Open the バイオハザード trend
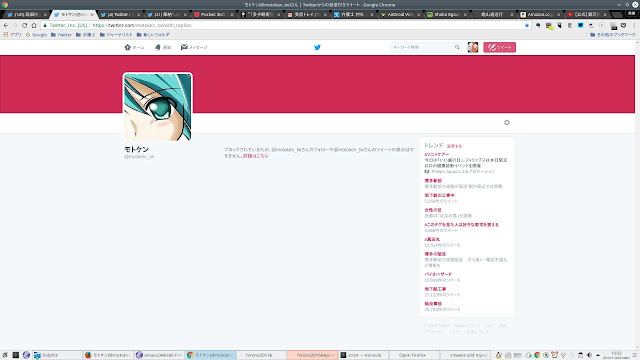This screenshot has width=640, height=360. [438, 274]
